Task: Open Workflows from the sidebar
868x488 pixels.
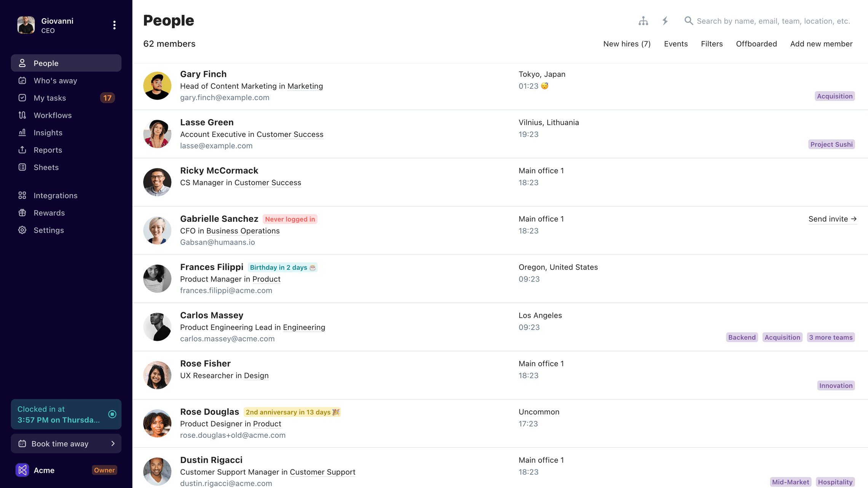Action: pos(22,115)
